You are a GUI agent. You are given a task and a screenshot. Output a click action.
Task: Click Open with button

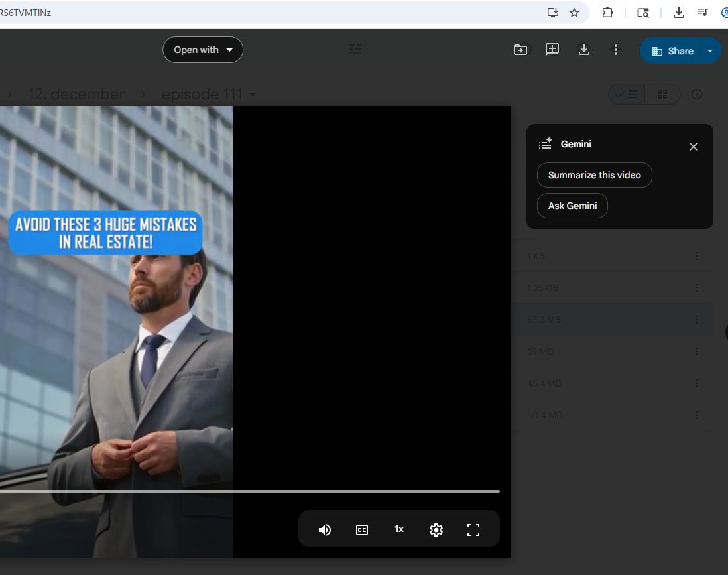tap(203, 50)
